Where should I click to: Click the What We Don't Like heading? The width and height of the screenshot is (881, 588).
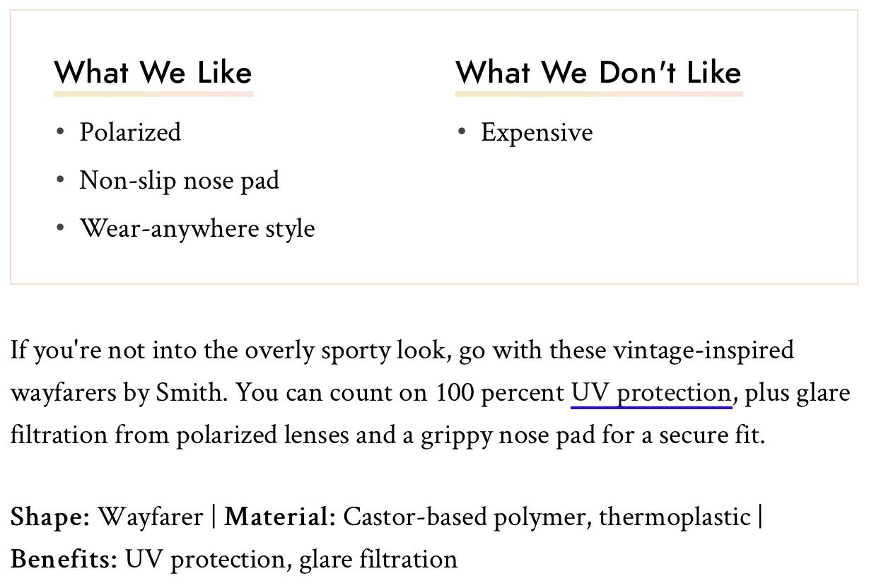(598, 73)
